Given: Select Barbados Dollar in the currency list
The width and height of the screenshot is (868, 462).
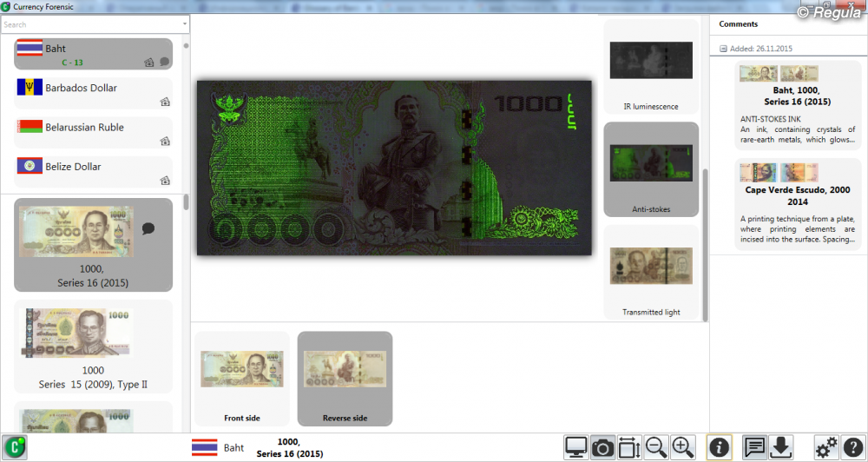Looking at the screenshot, I should (93, 93).
